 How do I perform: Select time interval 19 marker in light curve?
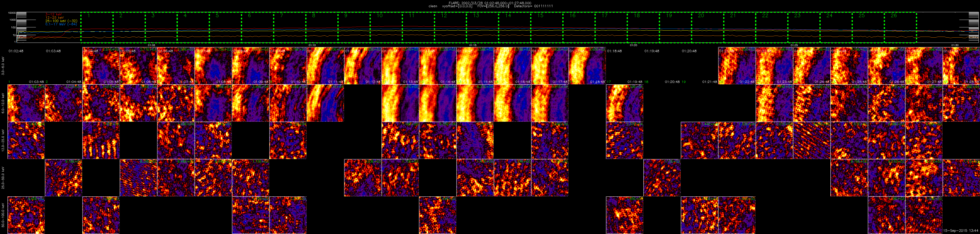669,16
